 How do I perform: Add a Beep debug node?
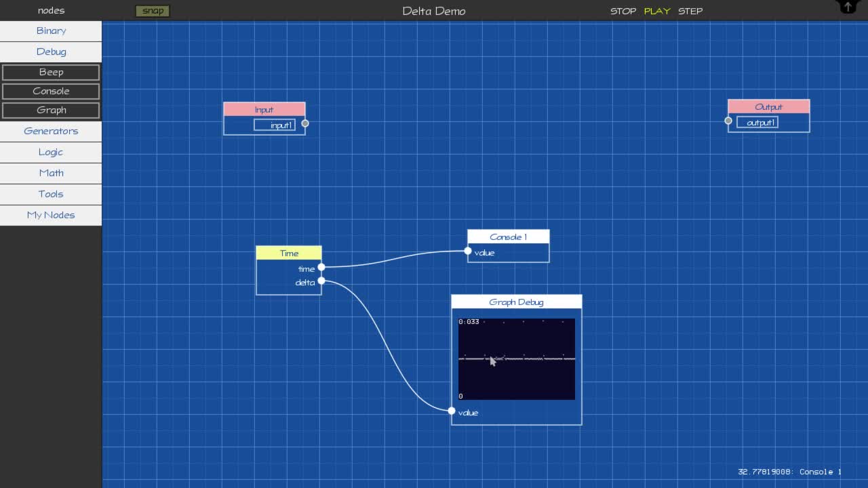(x=51, y=72)
